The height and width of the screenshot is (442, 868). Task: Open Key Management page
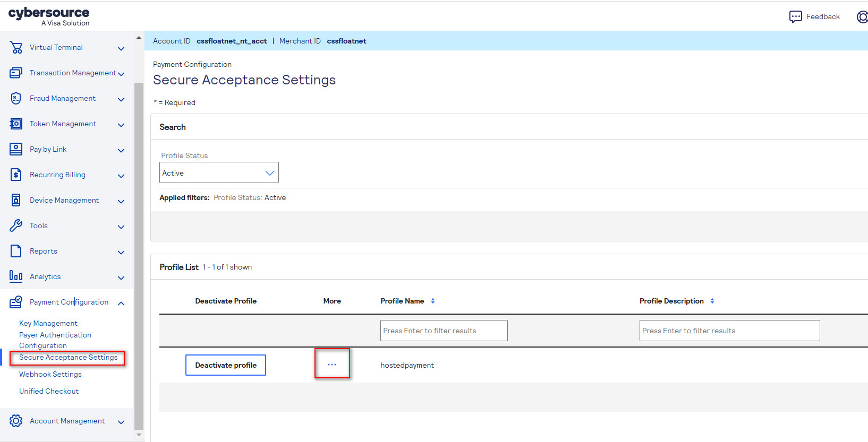coord(48,323)
